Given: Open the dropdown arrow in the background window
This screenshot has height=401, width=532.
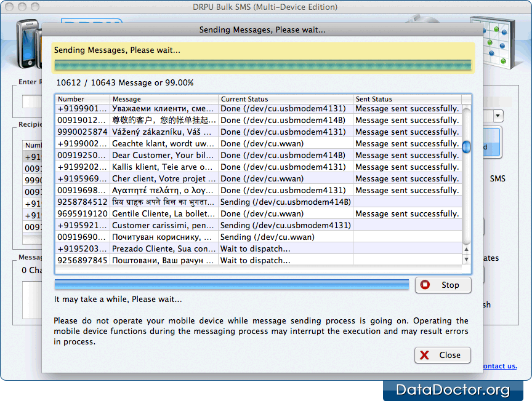Looking at the screenshot, I should (498, 116).
